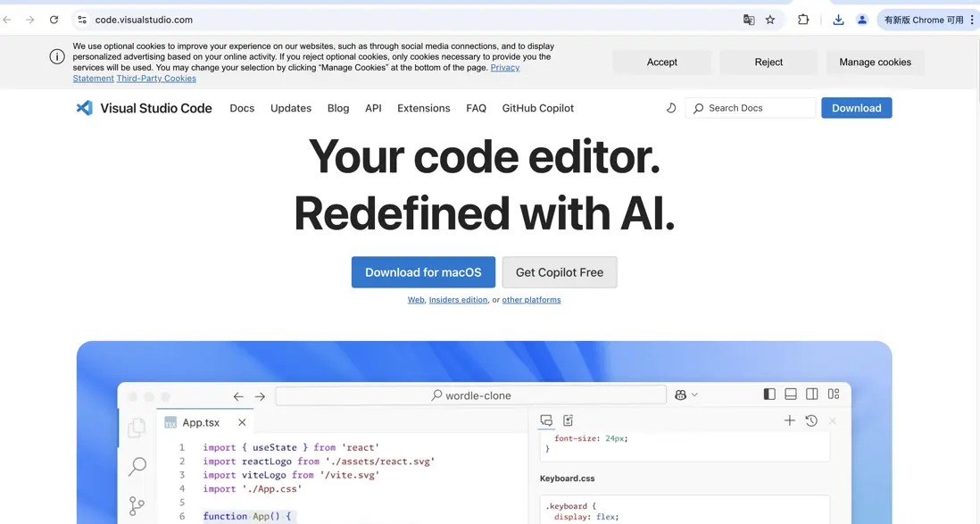
Task: Click the cookie banner info icon
Action: tap(57, 57)
